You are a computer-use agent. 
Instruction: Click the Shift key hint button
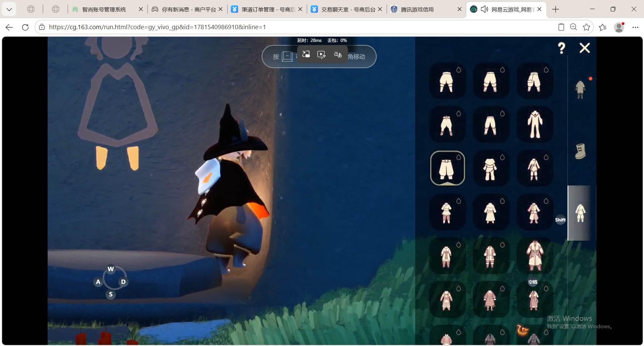point(560,220)
